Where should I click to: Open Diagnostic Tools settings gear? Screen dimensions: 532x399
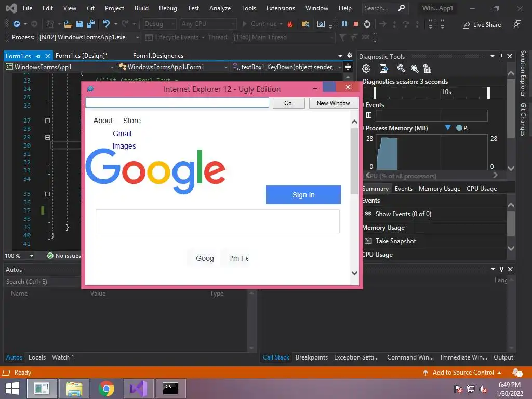[366, 69]
